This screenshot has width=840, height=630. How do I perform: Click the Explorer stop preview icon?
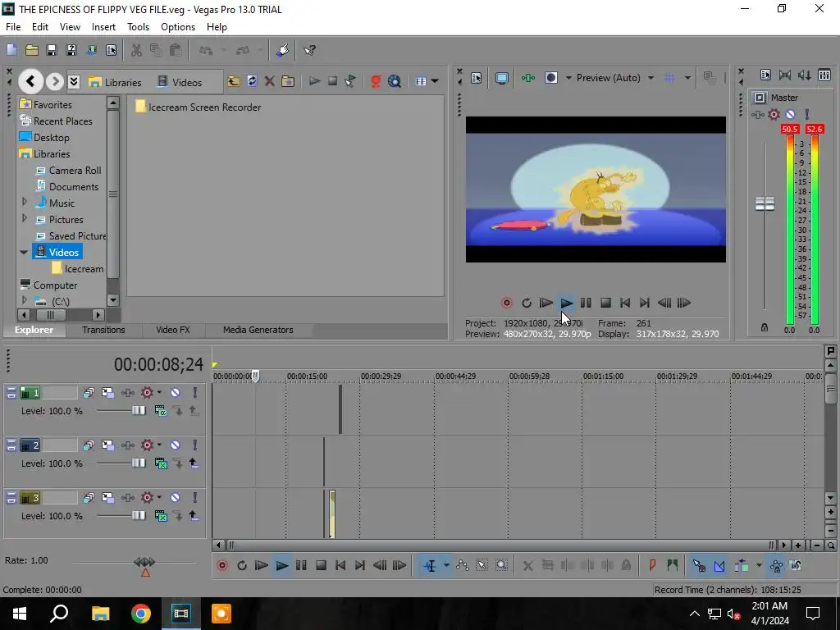333,81
